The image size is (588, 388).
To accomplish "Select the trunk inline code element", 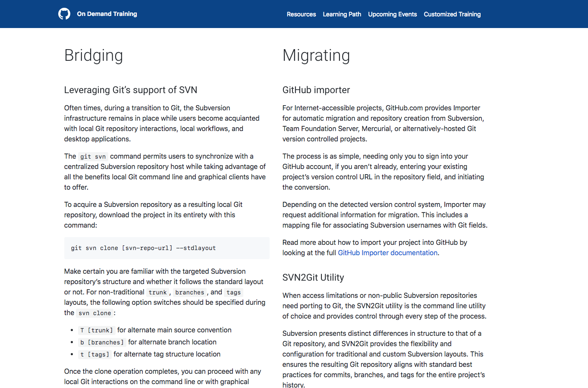I will pyautogui.click(x=157, y=292).
